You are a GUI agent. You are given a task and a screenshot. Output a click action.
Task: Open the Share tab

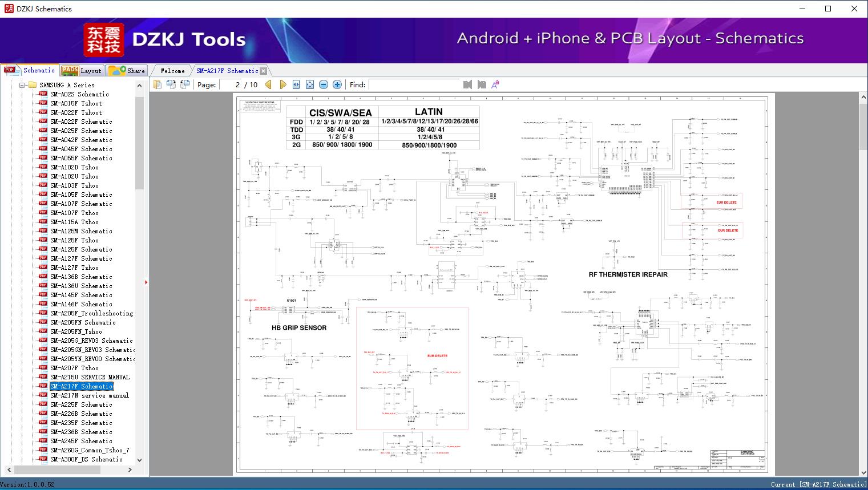(127, 71)
